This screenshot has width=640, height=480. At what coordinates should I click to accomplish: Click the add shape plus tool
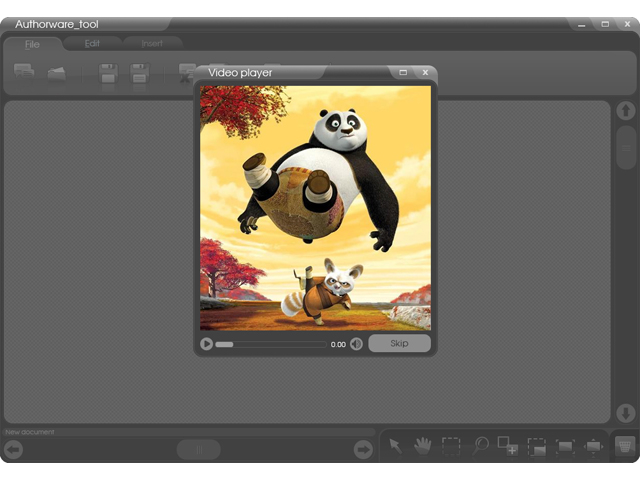508,446
